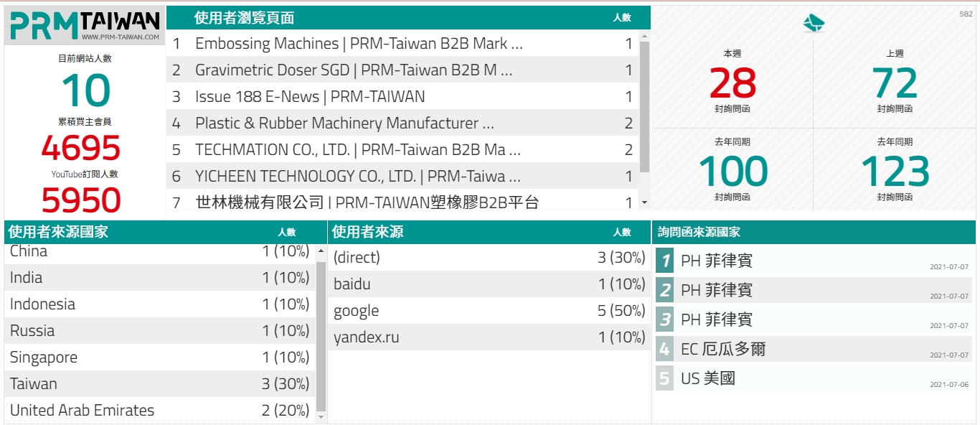This screenshot has width=980, height=425.
Task: Click the EC 厄瓜多爾 inquiry entry
Action: pos(814,349)
